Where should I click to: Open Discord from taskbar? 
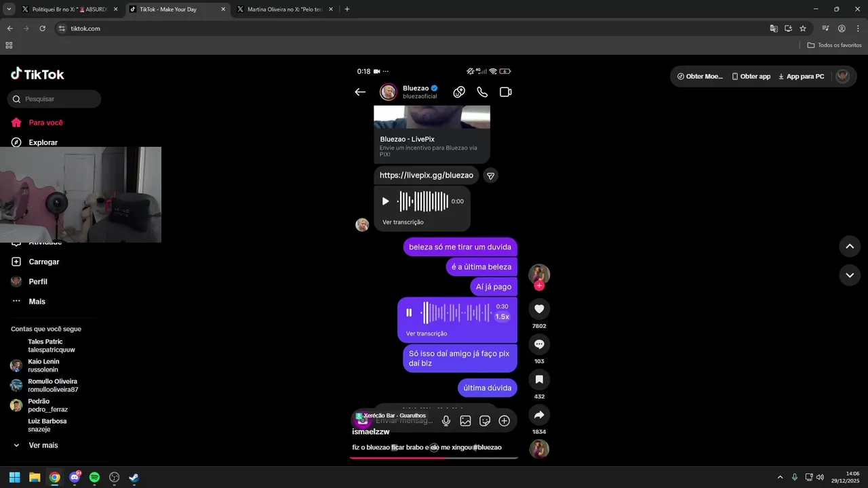click(75, 477)
